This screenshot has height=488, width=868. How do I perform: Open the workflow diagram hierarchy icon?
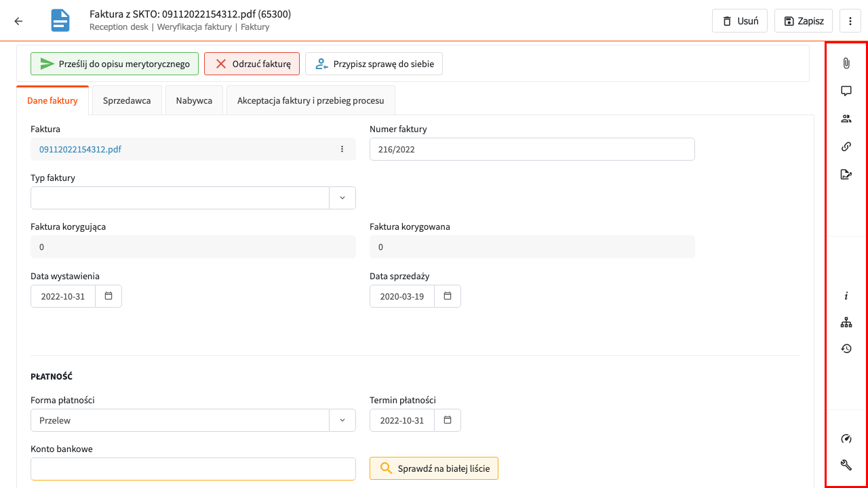[x=846, y=323]
